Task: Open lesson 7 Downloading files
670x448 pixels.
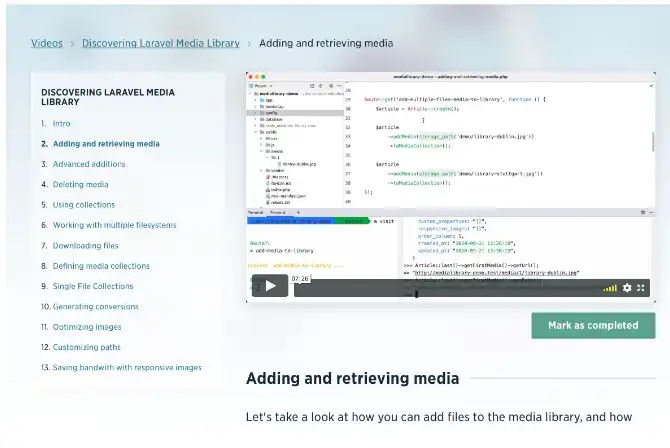Action: pos(85,246)
